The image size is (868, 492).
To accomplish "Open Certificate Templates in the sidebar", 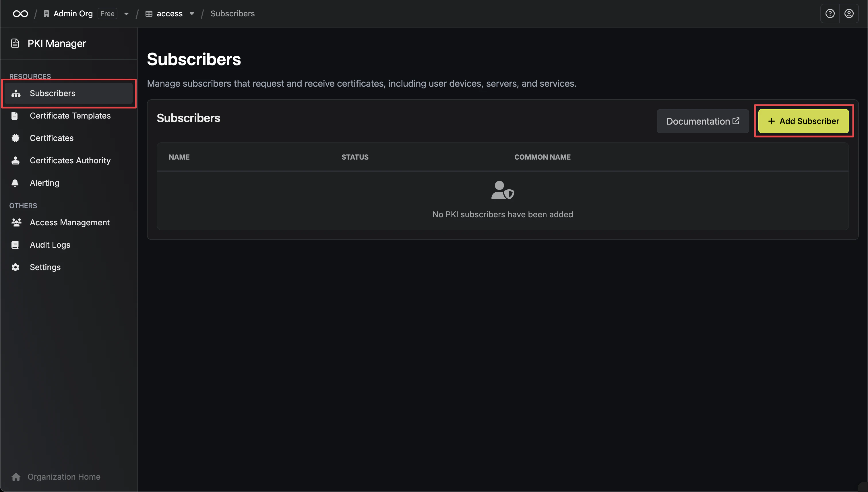I will tap(69, 116).
